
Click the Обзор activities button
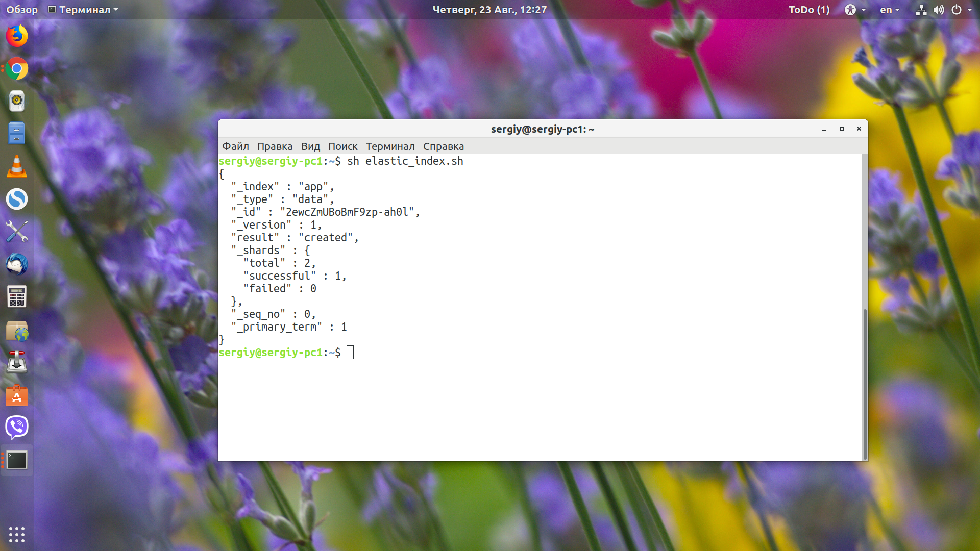[x=22, y=10]
